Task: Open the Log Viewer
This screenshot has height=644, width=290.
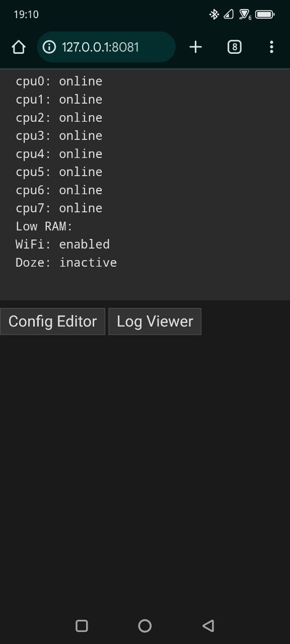Action: coord(155,321)
